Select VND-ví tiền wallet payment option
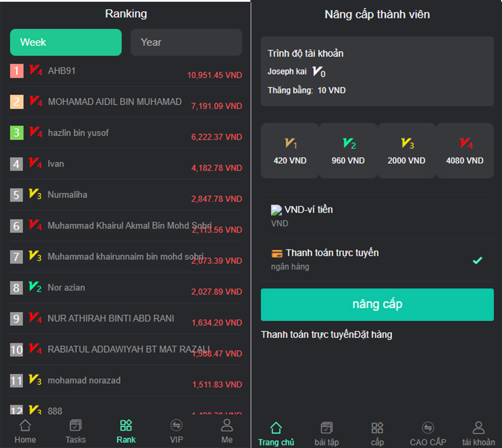502x448 pixels. [377, 216]
